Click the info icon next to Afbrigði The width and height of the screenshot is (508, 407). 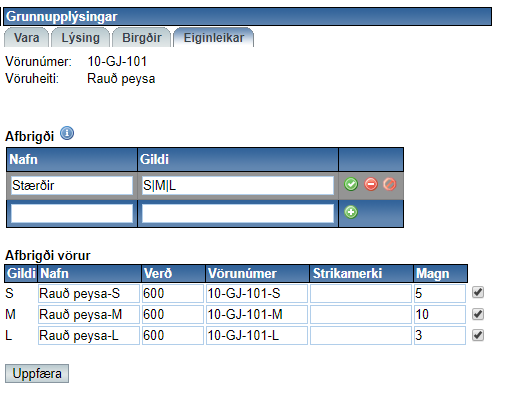pyautogui.click(x=67, y=133)
